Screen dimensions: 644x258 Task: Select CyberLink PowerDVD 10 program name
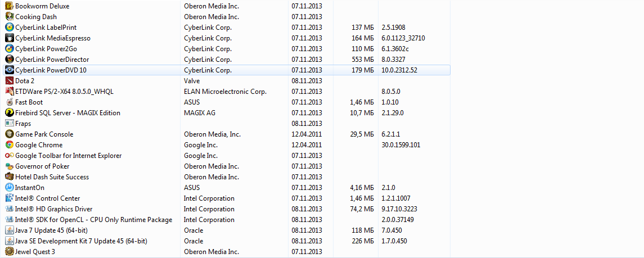coord(51,70)
